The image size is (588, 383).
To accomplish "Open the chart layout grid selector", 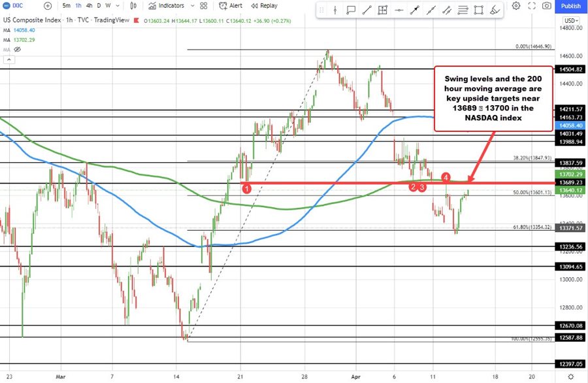I will 204,6.
